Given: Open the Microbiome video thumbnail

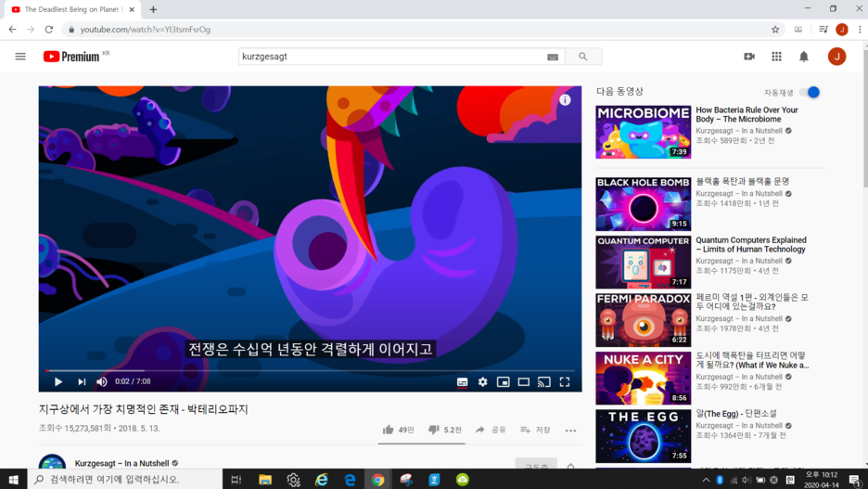Looking at the screenshot, I should point(644,132).
